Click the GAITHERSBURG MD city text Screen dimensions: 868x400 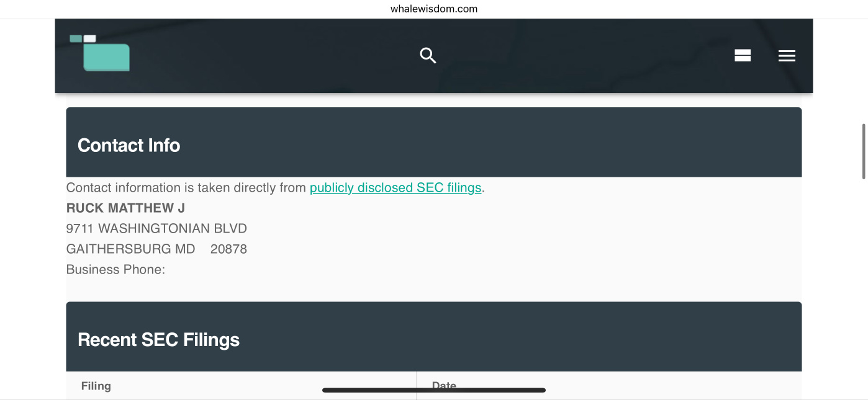pos(131,249)
